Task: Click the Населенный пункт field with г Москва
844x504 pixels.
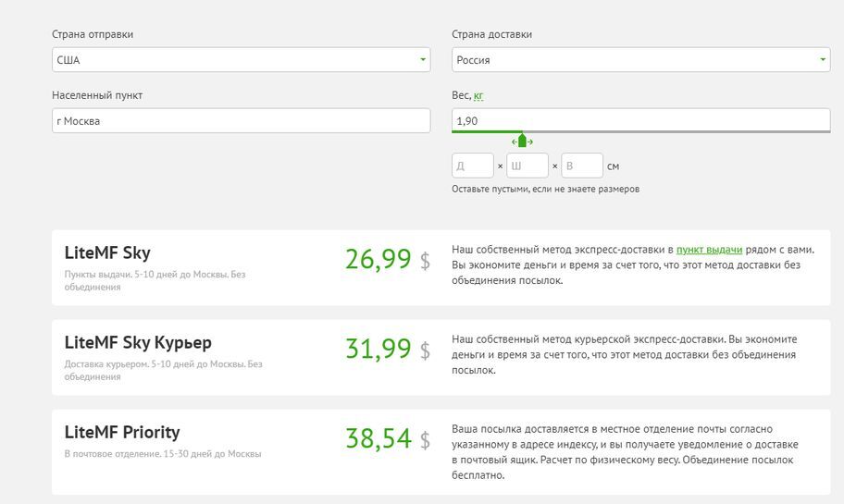Action: coord(241,121)
